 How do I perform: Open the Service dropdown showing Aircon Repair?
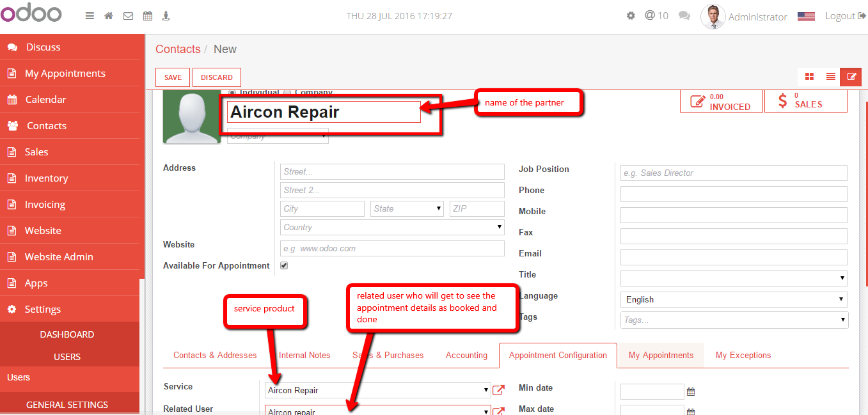tap(377, 390)
